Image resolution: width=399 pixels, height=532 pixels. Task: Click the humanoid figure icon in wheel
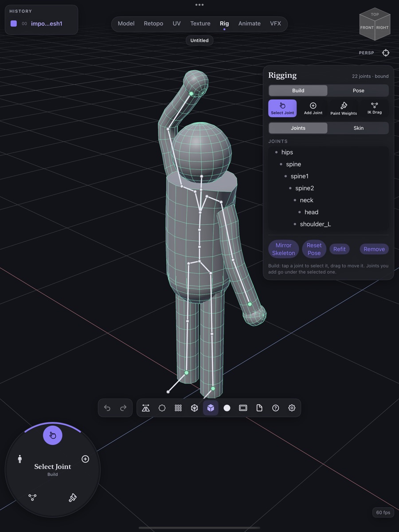click(x=20, y=459)
